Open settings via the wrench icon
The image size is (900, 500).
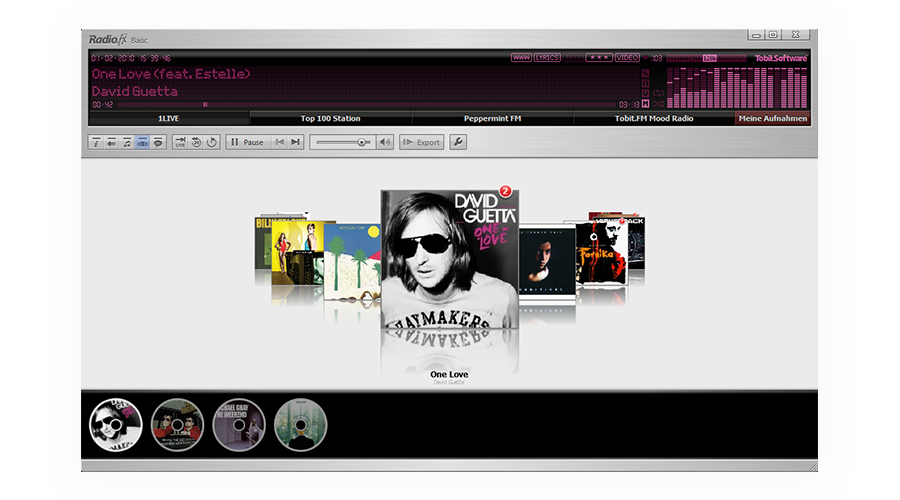coord(458,142)
